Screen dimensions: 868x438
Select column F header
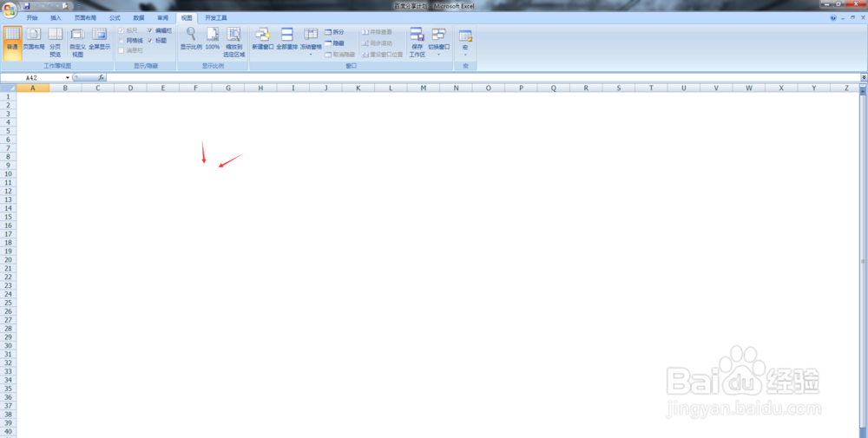(x=195, y=88)
